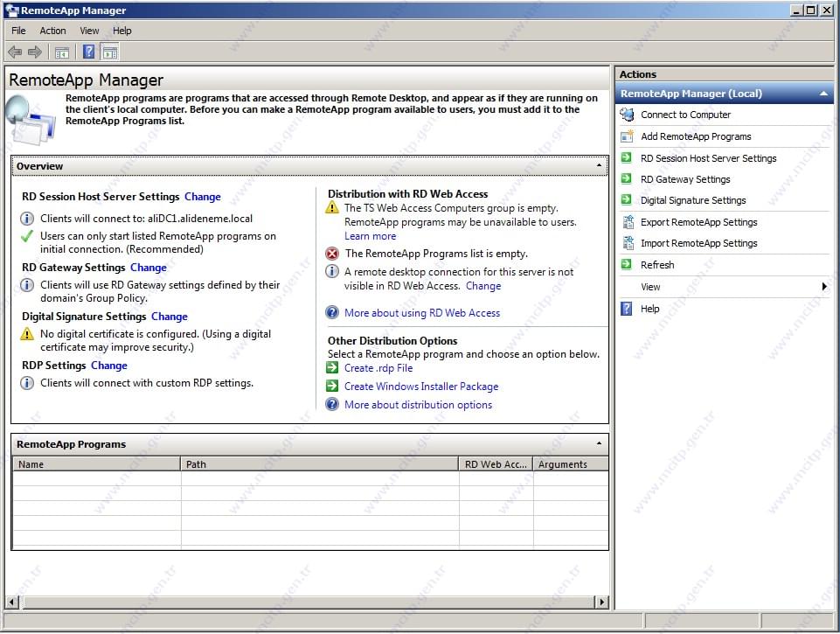Click Add RemoteApp Programs action text
The height and width of the screenshot is (634, 840).
696,136
